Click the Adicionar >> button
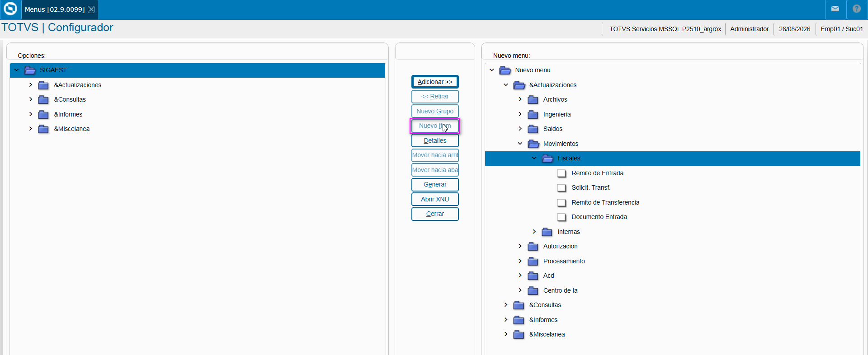The image size is (868, 355). [x=435, y=82]
